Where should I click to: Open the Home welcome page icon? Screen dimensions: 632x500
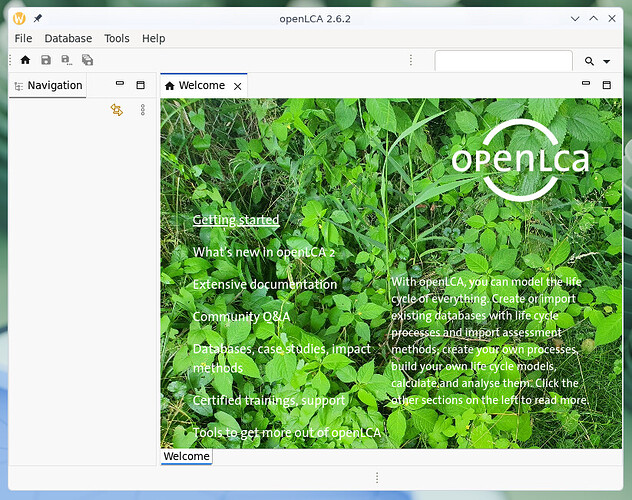[x=25, y=60]
